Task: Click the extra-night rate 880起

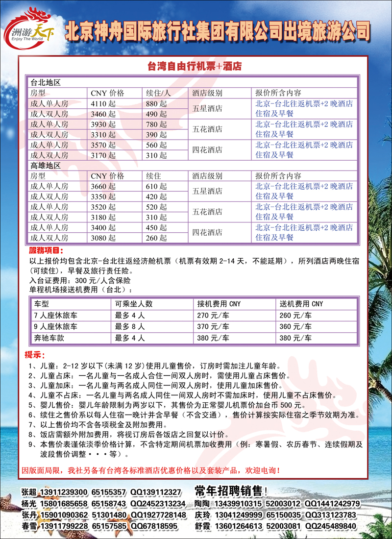Action: click(x=156, y=103)
